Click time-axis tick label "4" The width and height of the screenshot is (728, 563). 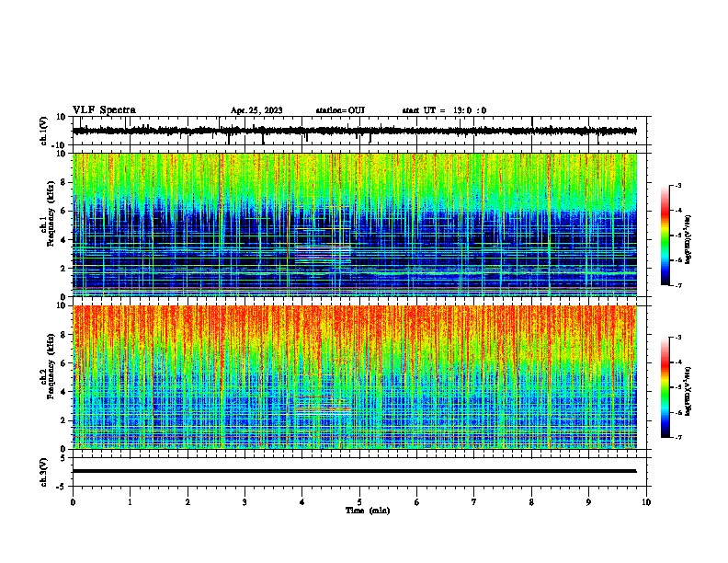pos(302,502)
